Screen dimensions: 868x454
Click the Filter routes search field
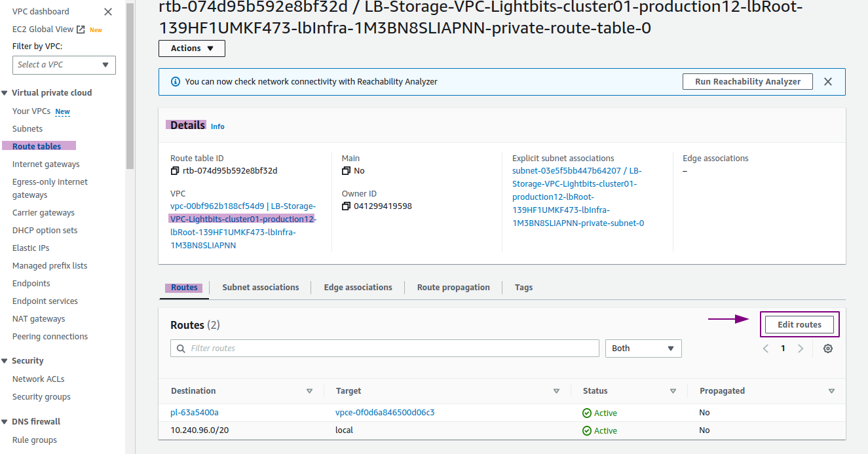point(385,349)
